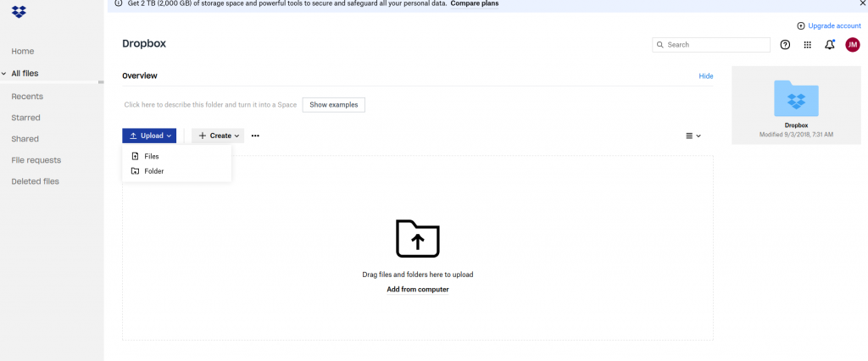Click into the Search field

[x=711, y=45]
